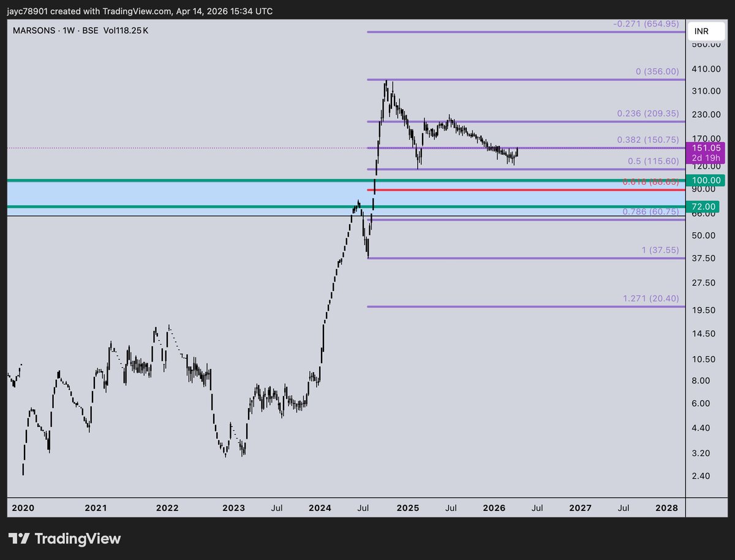The image size is (735, 560).
Task: Click the 410.00 price scale tick
Action: pyautogui.click(x=705, y=69)
